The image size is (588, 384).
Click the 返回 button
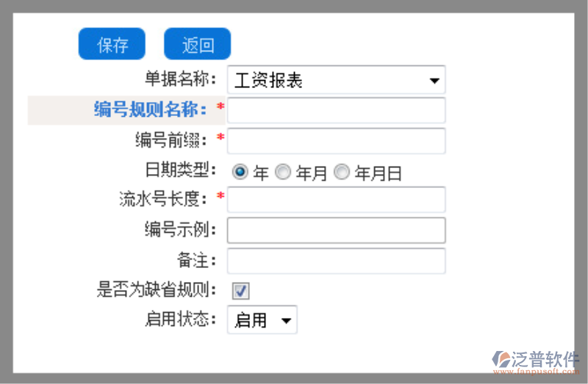(197, 44)
